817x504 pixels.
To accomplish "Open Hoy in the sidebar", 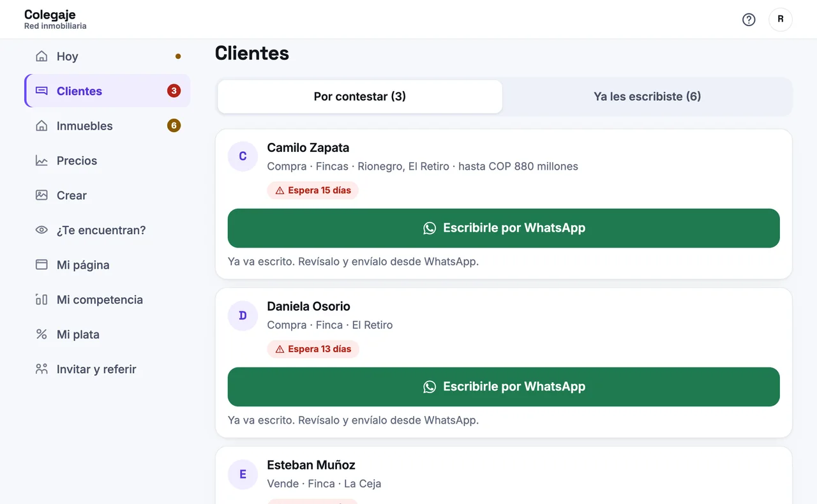I will click(107, 56).
